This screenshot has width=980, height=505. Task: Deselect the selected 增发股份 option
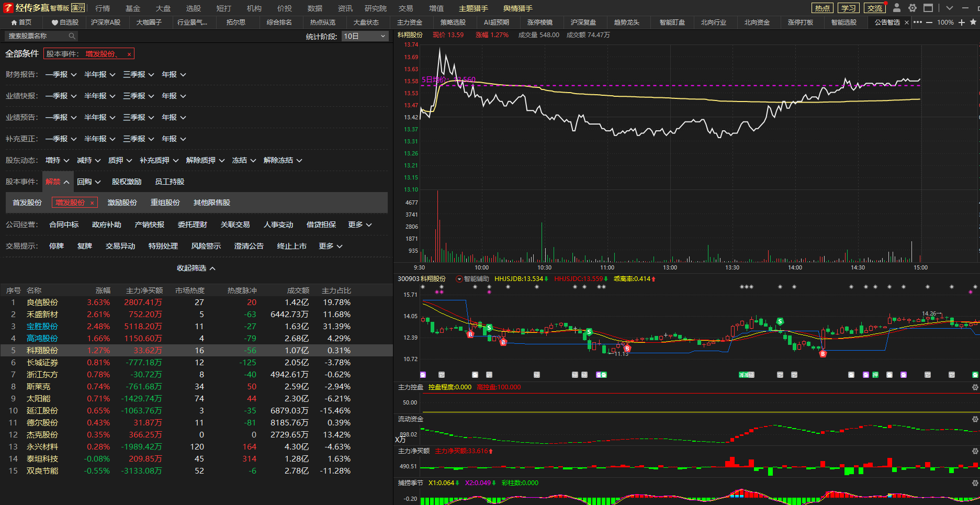click(x=75, y=203)
